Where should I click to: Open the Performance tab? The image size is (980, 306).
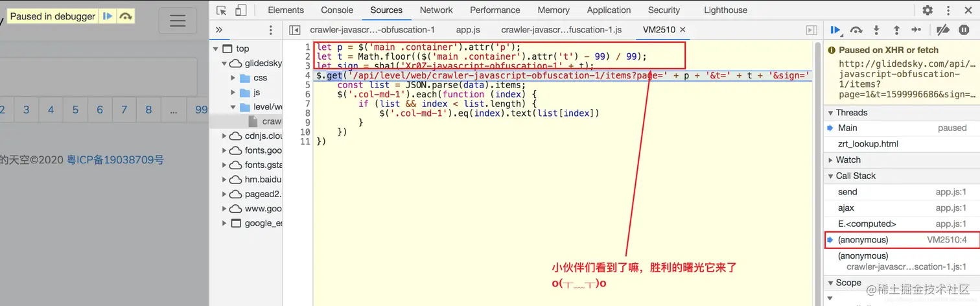495,10
